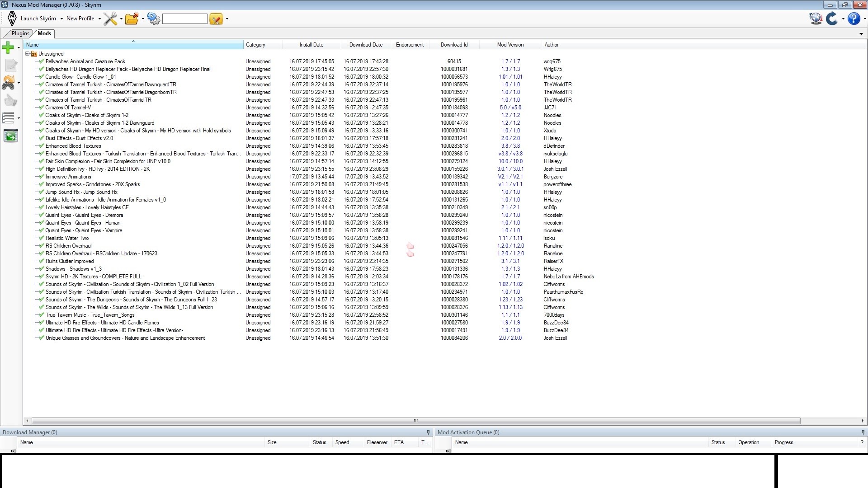Click the notepad edit mod icon
Viewport: 868px width, 488px height.
click(x=11, y=65)
